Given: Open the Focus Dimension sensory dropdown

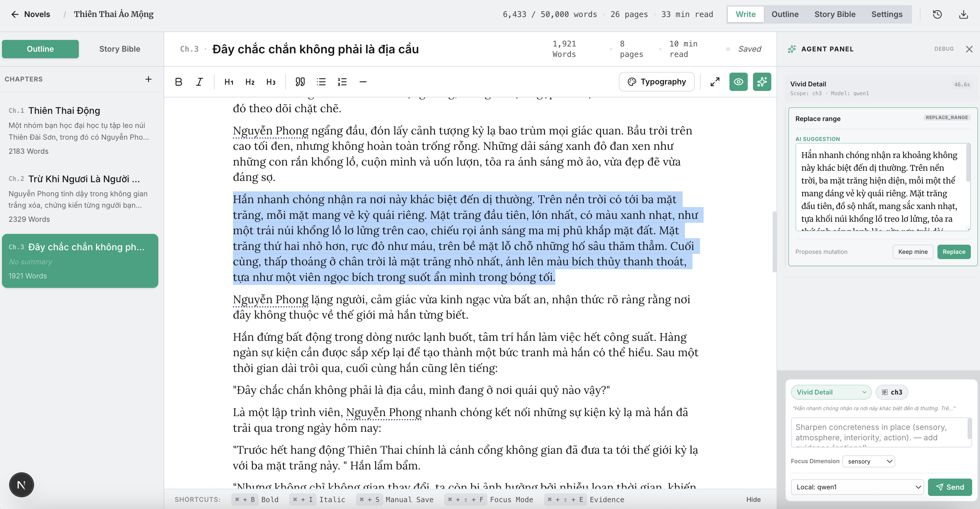Looking at the screenshot, I should click(868, 462).
